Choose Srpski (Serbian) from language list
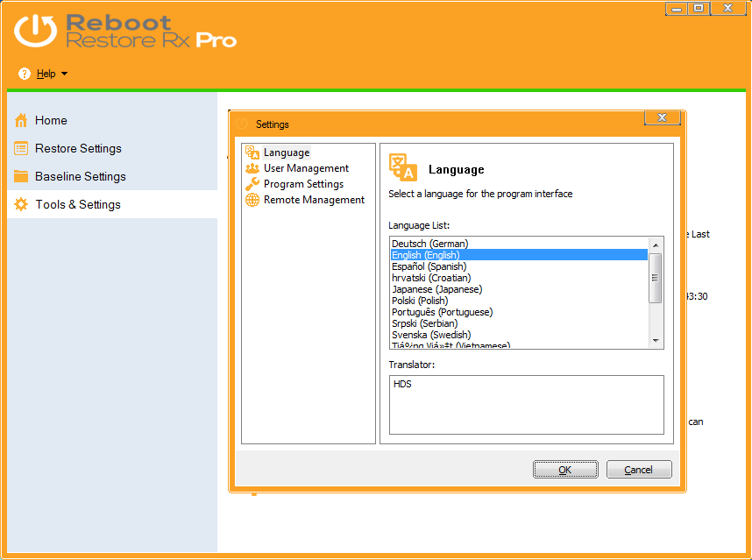Screen dimensions: 752x560 (519, 323)
